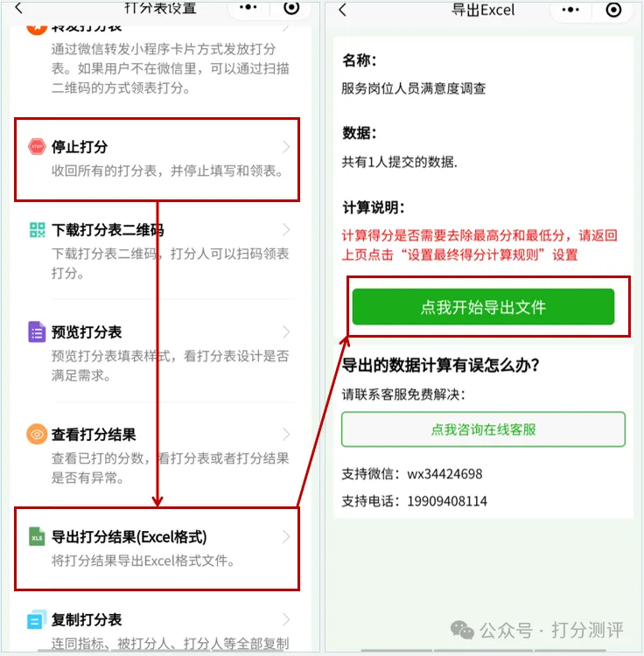The height and width of the screenshot is (656, 644).
Task: Click the blue copy scoring table icon
Action: (x=37, y=619)
